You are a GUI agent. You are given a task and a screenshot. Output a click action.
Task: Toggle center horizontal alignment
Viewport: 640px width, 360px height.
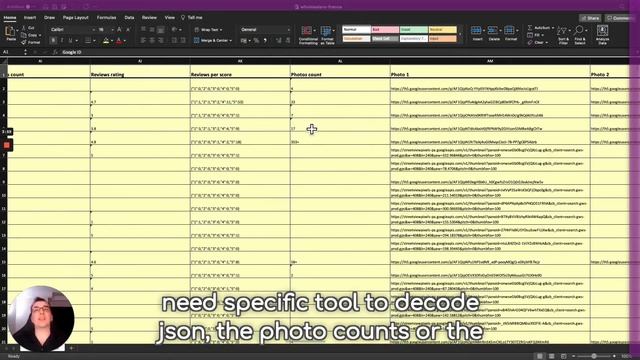[152, 40]
